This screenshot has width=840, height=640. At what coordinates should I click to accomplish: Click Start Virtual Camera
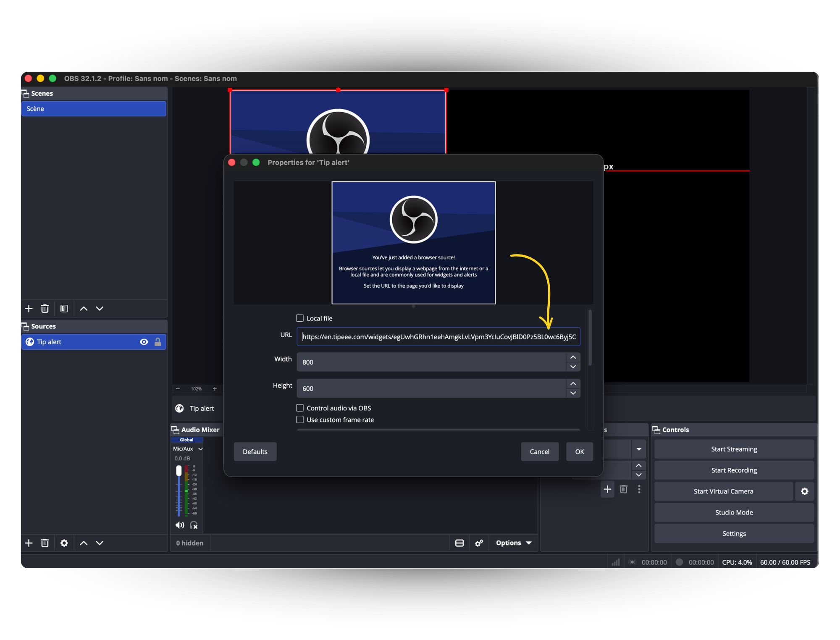[x=724, y=491]
